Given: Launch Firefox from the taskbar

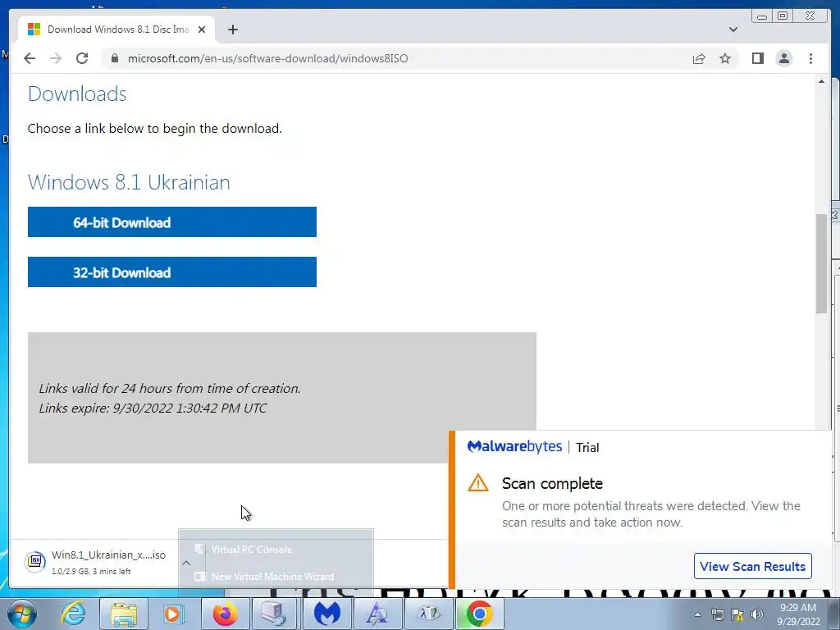Looking at the screenshot, I should [225, 614].
